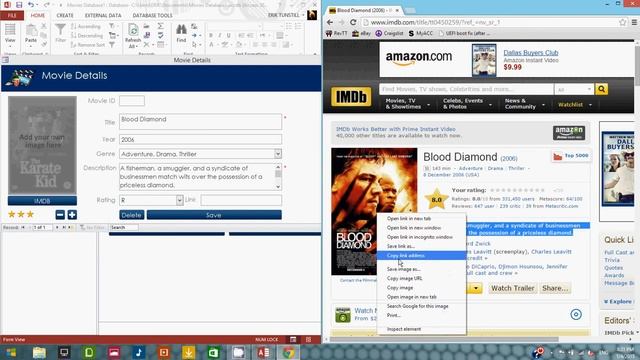Click the Access icon in the taskbar
Screen dimensions: 640x360
263,352
